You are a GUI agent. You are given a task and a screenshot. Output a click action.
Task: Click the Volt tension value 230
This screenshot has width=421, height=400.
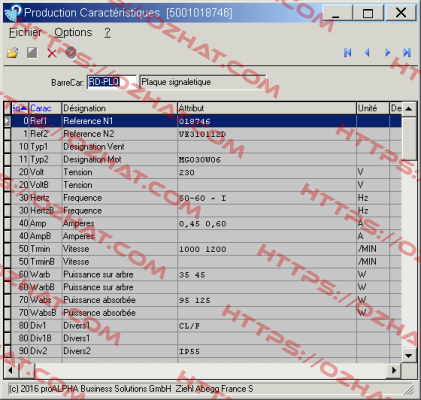(x=187, y=172)
